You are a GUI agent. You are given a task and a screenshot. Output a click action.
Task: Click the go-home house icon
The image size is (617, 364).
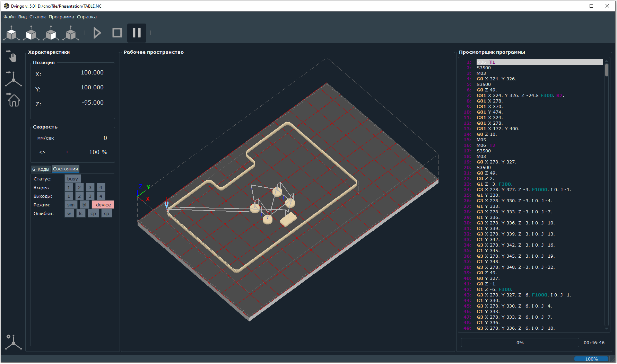point(13,100)
